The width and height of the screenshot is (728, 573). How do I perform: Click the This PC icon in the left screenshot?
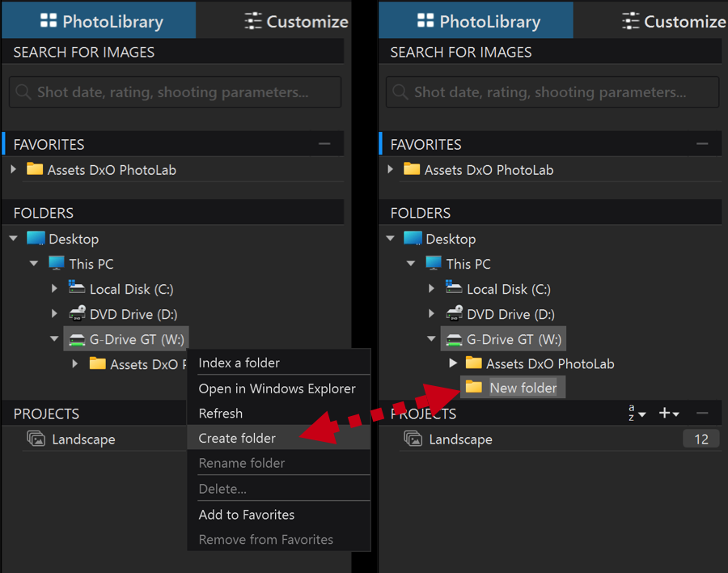(x=57, y=263)
